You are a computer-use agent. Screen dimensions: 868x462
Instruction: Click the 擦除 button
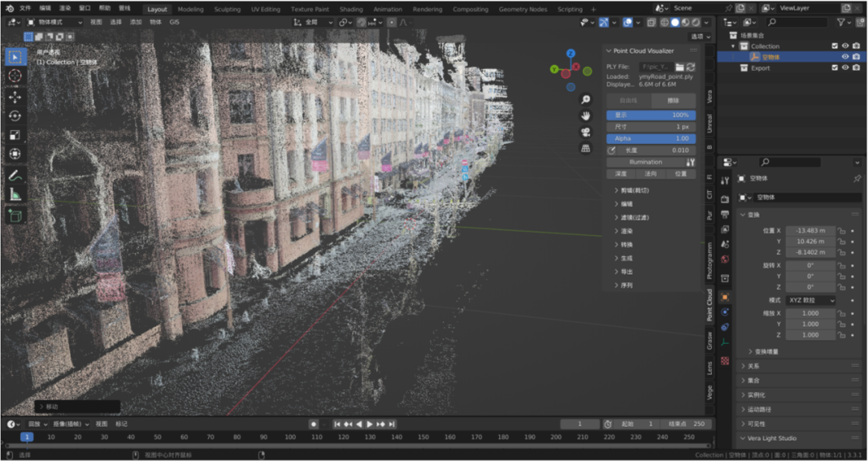tap(674, 100)
